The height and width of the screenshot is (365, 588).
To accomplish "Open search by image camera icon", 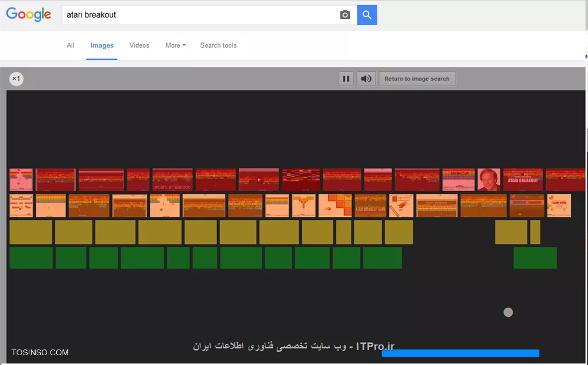I will [345, 15].
